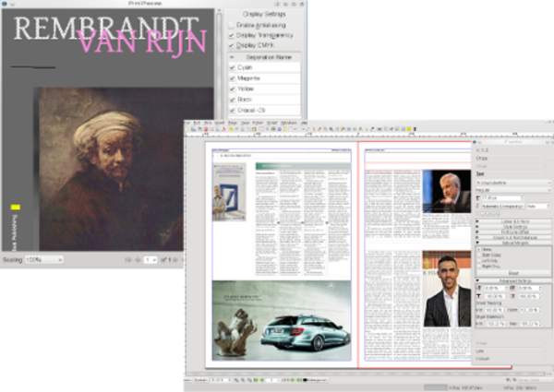
Task: Select the Zoom magnifier tool in toolbar
Action: (x=331, y=129)
